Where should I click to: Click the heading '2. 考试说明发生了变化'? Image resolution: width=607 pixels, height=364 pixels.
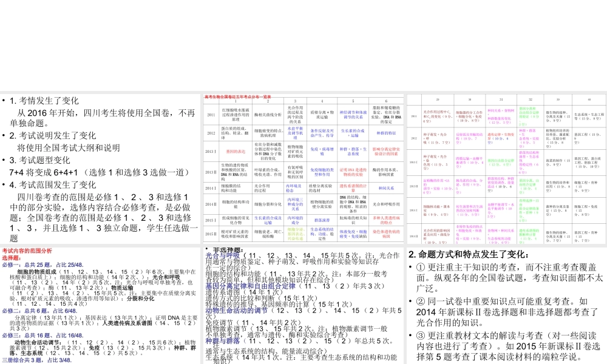(53, 135)
